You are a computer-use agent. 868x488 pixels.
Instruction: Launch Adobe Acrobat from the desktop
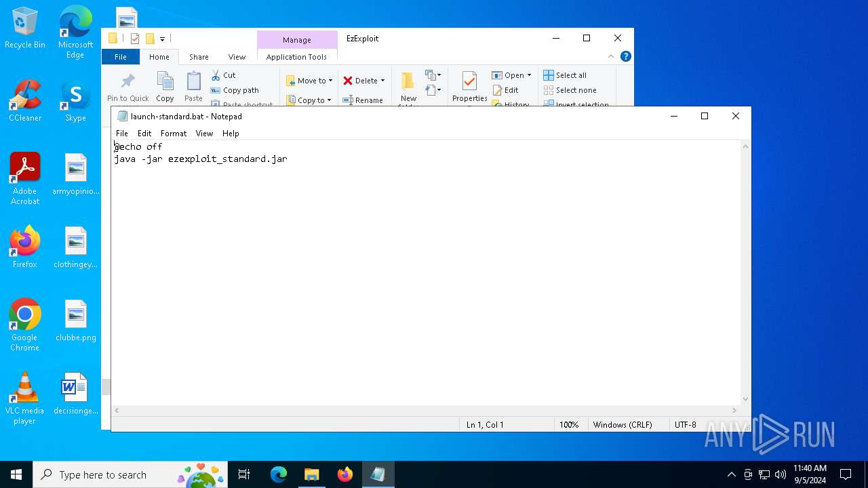point(25,179)
